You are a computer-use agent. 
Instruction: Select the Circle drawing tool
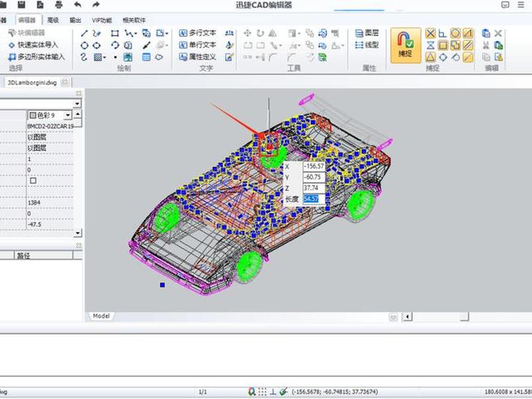(x=84, y=45)
